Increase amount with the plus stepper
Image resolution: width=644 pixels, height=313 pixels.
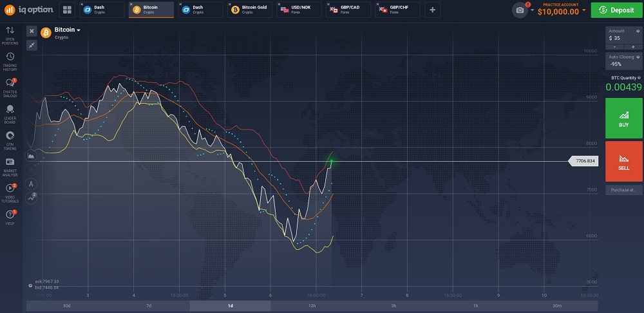point(632,46)
